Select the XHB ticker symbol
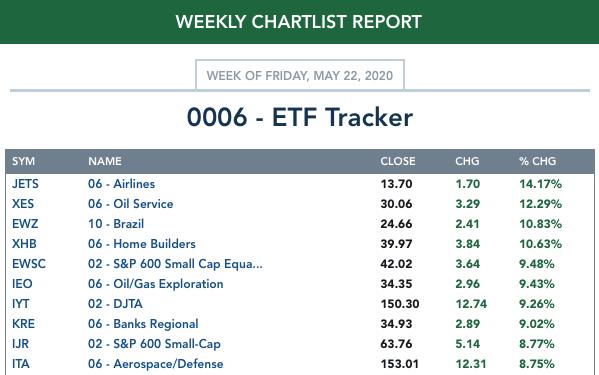Viewport: 599px width, 375px height. 24,244
